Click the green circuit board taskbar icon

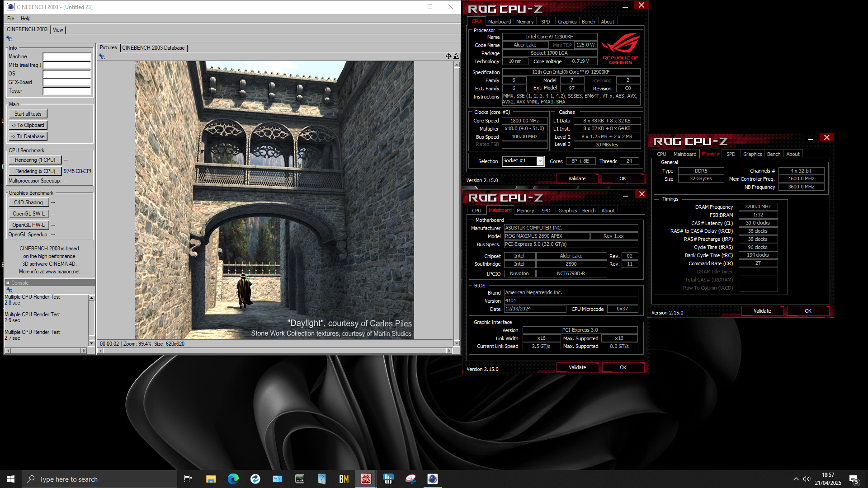click(300, 479)
